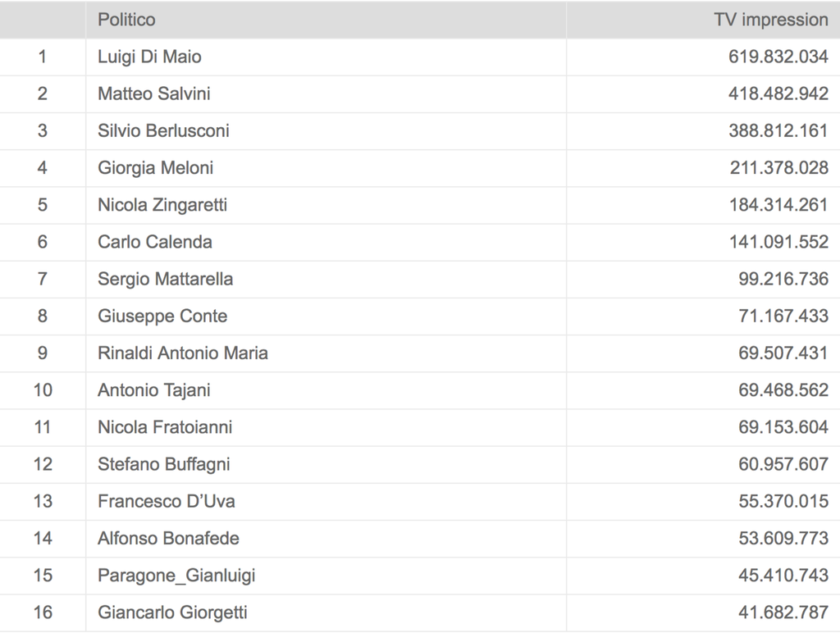Screen dimensions: 840x633
Task: Sort by the TV impression column header
Action: [771, 20]
